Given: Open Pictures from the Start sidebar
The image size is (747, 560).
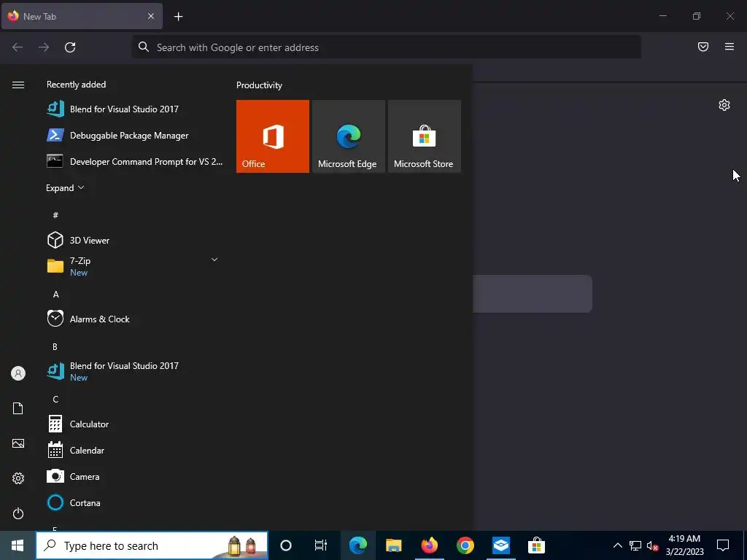Looking at the screenshot, I should point(18,443).
